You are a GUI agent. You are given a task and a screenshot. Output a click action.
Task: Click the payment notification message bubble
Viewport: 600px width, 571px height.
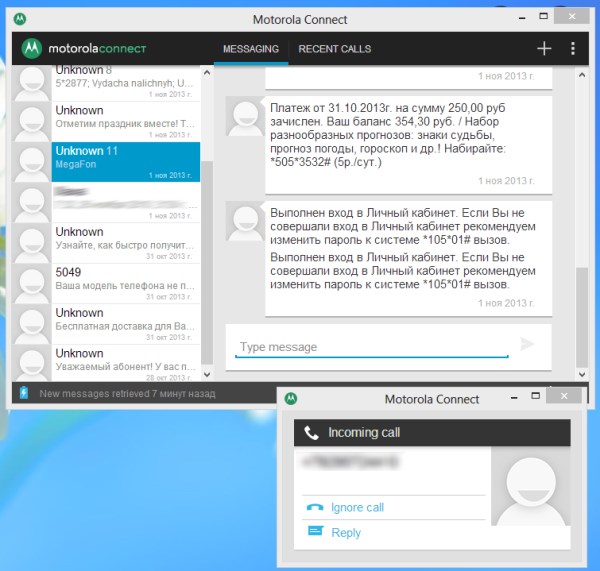(x=408, y=145)
